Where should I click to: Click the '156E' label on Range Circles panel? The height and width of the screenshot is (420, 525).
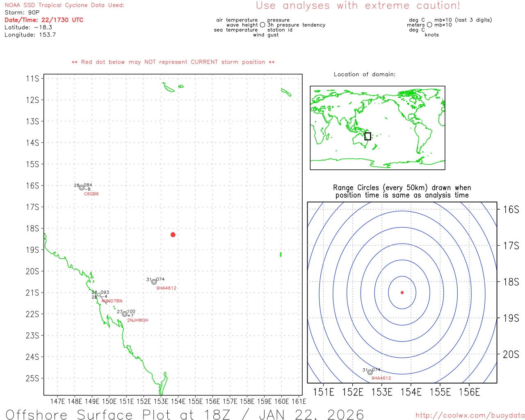[x=470, y=392]
